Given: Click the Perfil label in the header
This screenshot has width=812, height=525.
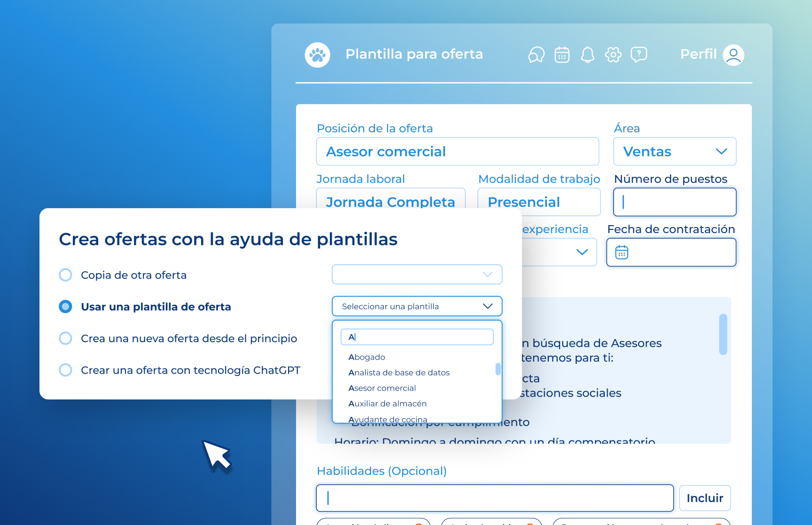Looking at the screenshot, I should click(x=698, y=55).
